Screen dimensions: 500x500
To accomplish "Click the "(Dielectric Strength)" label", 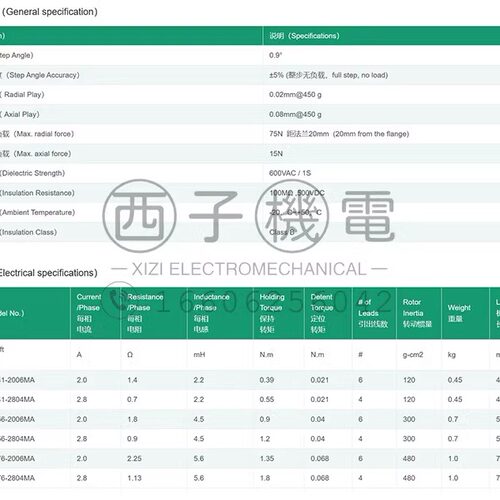I will [x=33, y=173].
